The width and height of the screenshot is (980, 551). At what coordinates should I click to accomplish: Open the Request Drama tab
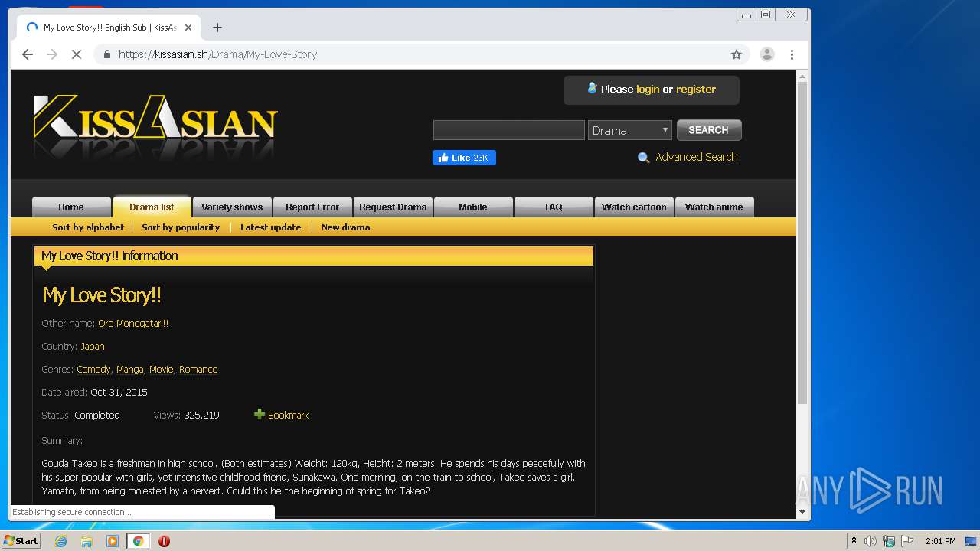click(x=393, y=207)
